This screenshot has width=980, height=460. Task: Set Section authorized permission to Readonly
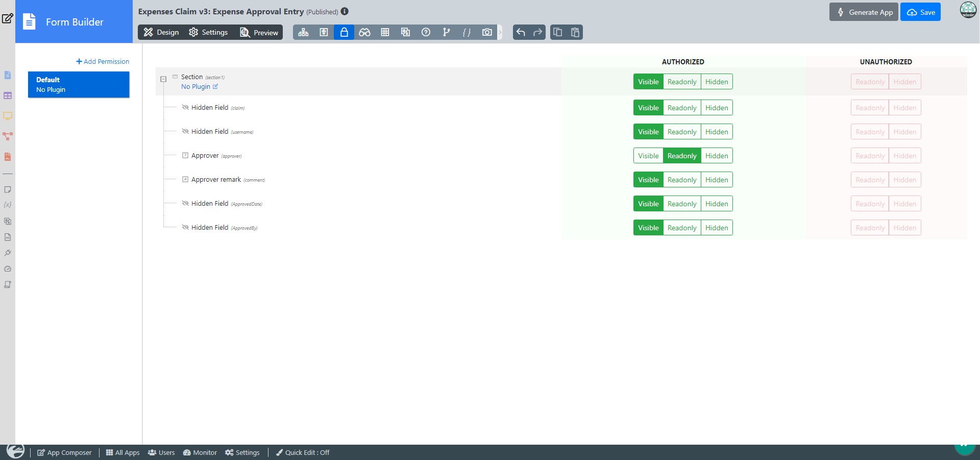coord(682,82)
